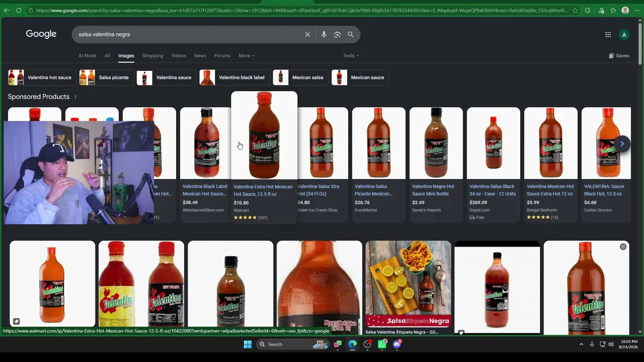This screenshot has width=644, height=362.
Task: Start a voice search with the microphone
Action: pos(324,34)
